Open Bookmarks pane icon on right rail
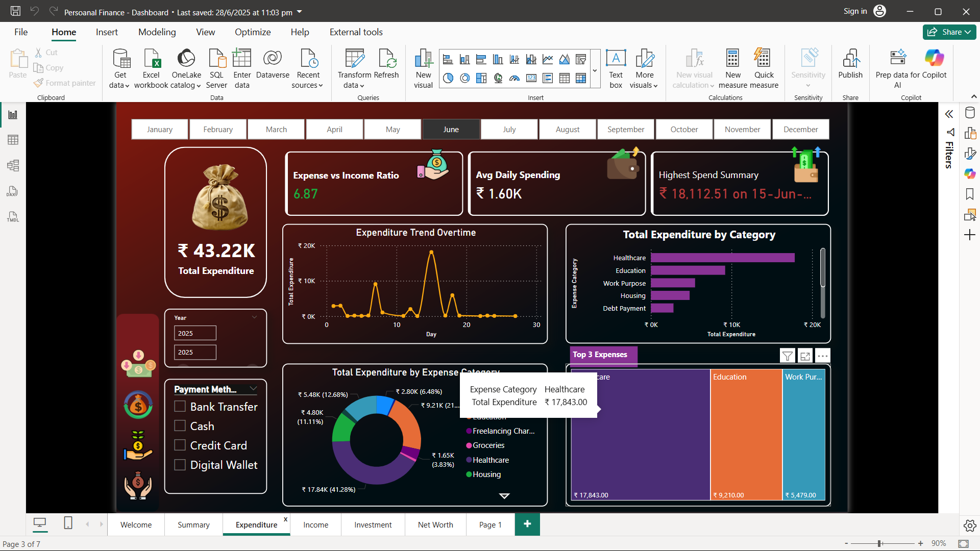This screenshot has width=980, height=551. [970, 194]
